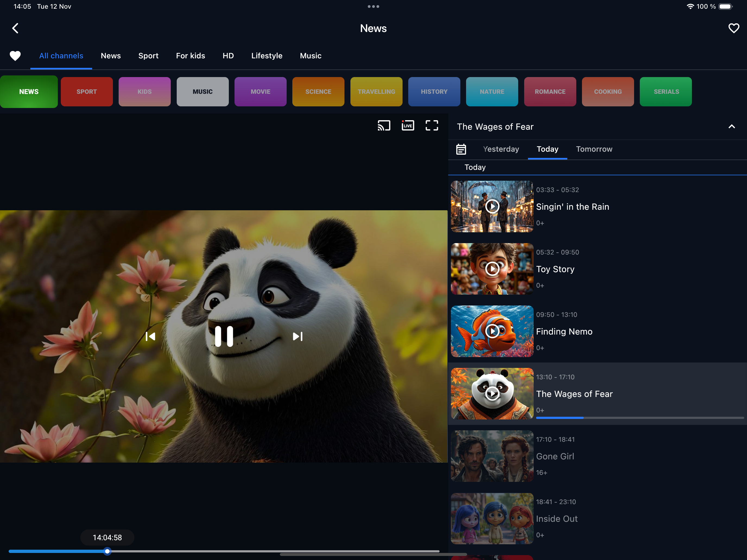Click the Wi-Fi status icon
The image size is (747, 560).
coord(690,7)
